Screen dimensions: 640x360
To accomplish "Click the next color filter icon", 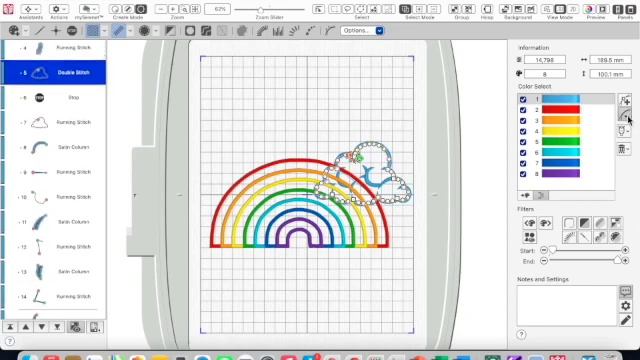I will (x=545, y=223).
